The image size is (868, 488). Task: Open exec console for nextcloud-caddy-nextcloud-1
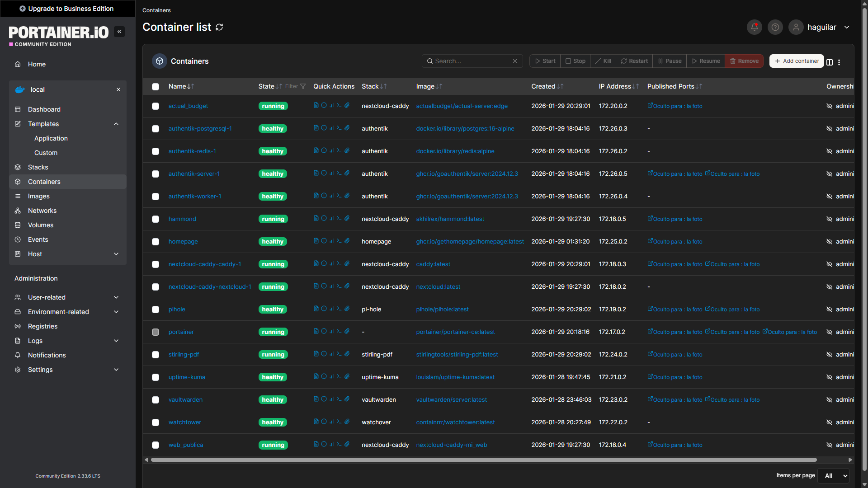click(x=339, y=286)
